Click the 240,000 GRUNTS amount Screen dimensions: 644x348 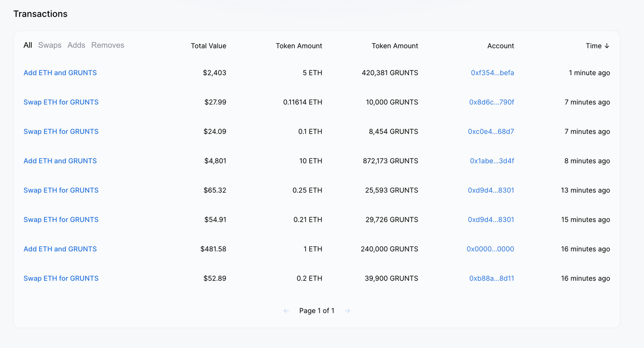[389, 249]
